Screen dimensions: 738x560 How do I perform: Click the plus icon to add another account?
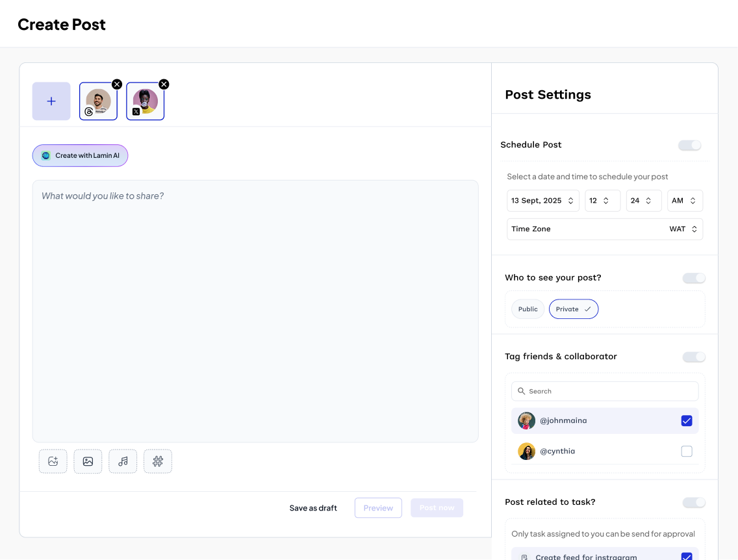pyautogui.click(x=51, y=101)
